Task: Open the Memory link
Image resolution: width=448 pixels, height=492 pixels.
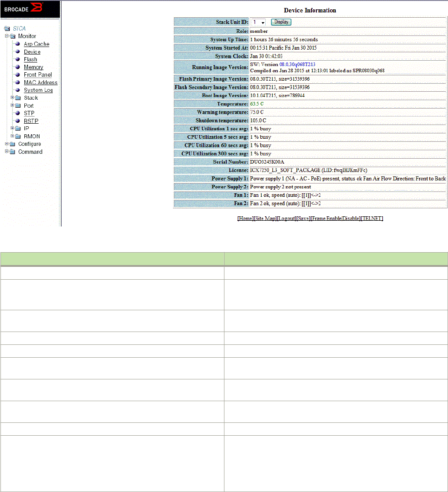Action: tap(34, 67)
